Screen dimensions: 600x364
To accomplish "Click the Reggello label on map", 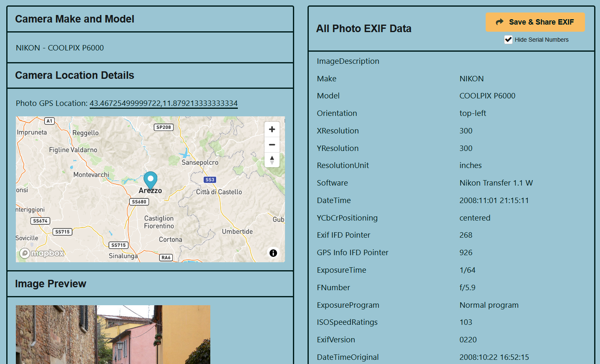I will click(x=86, y=133).
